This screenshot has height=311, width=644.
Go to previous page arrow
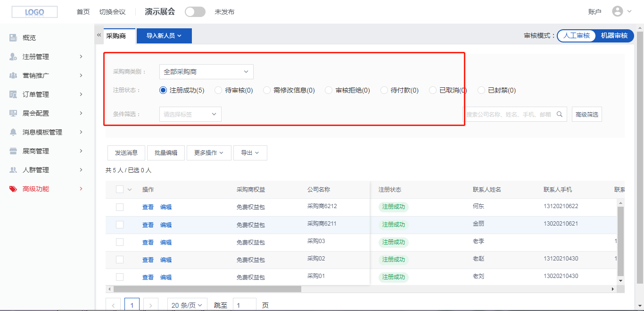113,305
